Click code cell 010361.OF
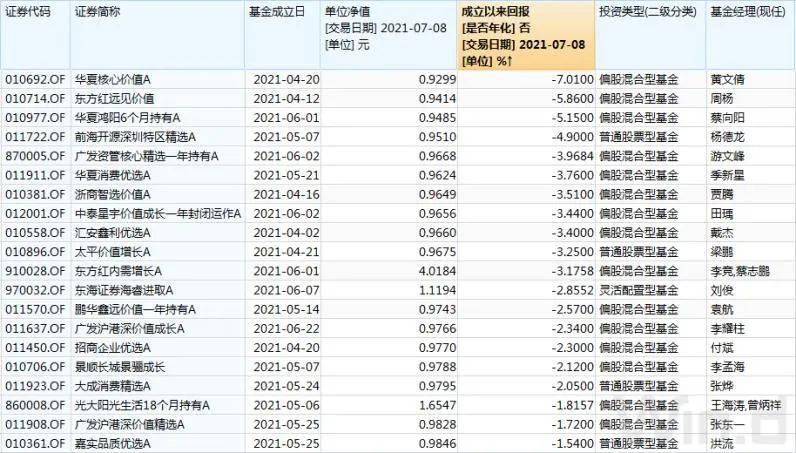 [35, 444]
